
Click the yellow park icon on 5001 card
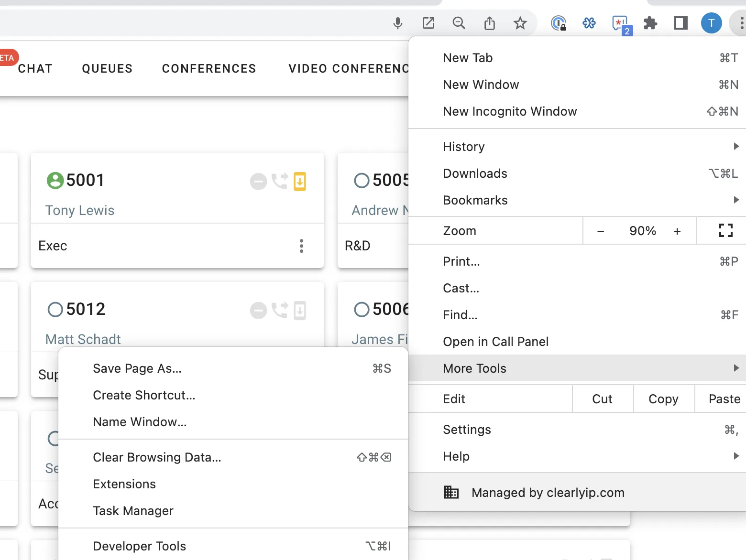coord(300,181)
